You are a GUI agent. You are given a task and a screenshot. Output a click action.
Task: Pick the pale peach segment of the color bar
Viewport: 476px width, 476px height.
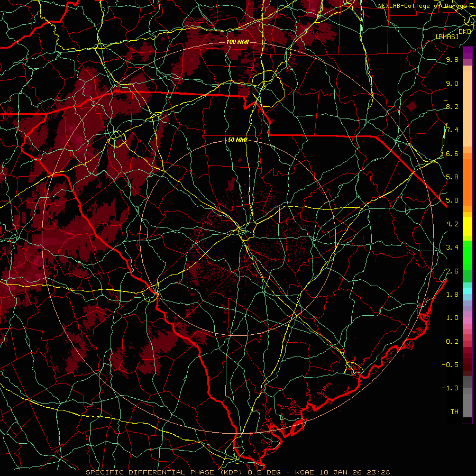[467, 108]
